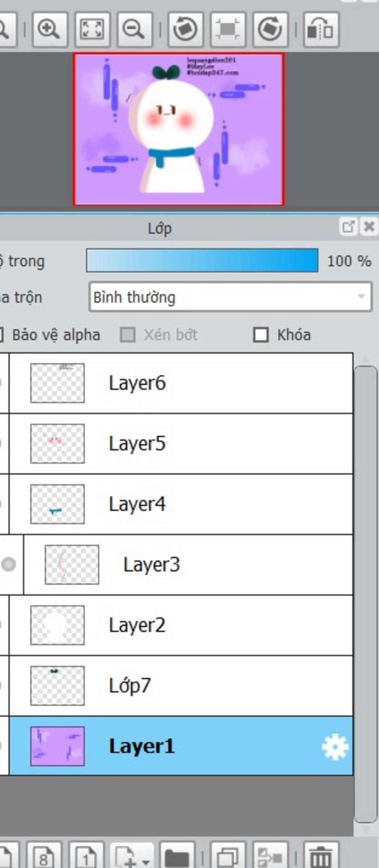
Task: Click the zoom out magnifier icon
Action: click(x=135, y=30)
